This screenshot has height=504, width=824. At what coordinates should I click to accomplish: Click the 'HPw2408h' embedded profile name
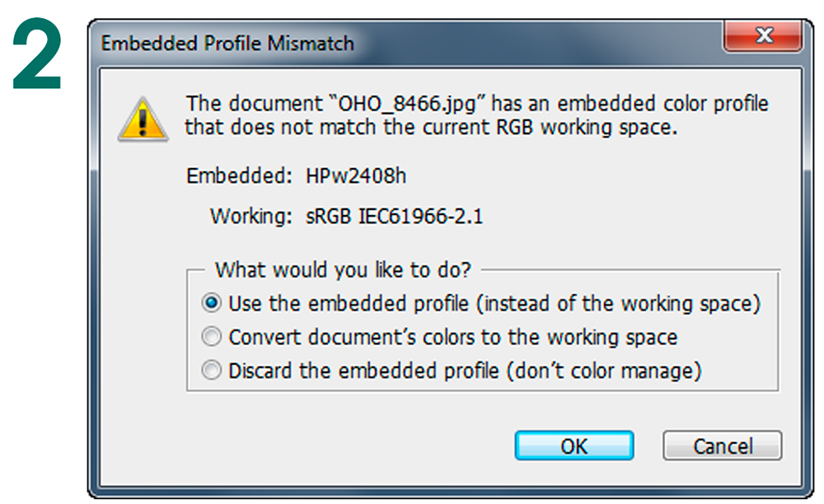coord(355,176)
